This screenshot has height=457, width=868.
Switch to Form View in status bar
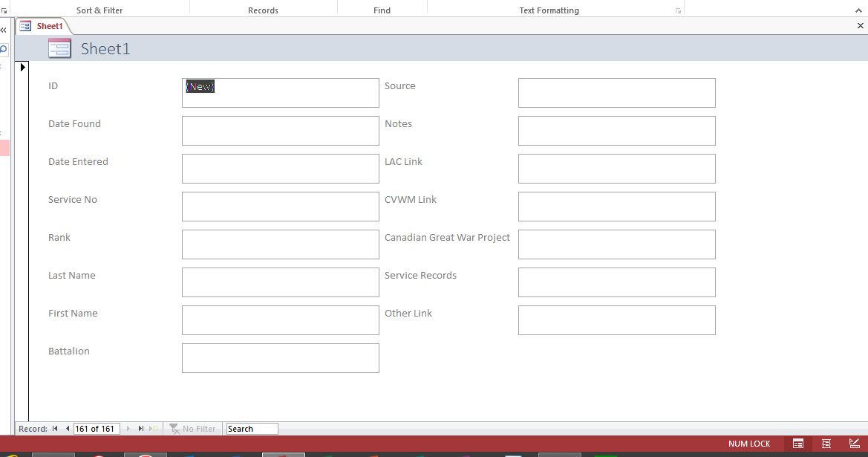click(798, 444)
